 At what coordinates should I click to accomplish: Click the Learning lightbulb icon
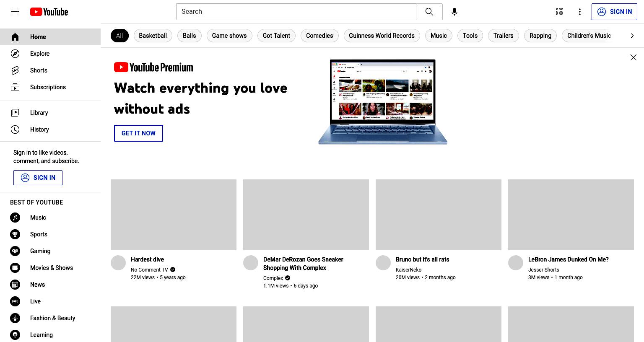click(15, 335)
